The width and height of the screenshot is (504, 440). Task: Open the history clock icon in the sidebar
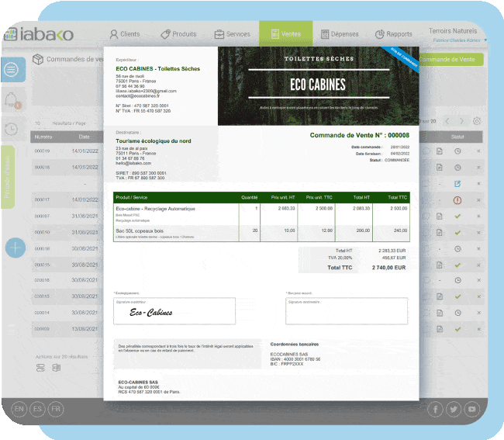tap(12, 130)
